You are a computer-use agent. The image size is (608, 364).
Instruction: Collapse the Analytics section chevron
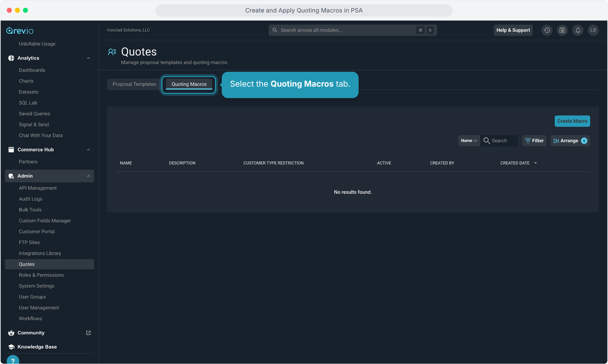88,58
